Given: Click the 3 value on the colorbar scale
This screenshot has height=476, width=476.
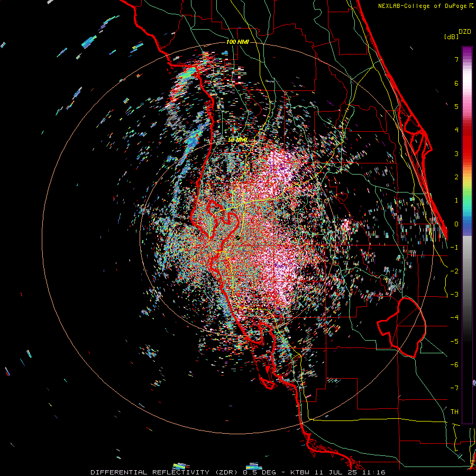Looking at the screenshot, I should point(456,153).
